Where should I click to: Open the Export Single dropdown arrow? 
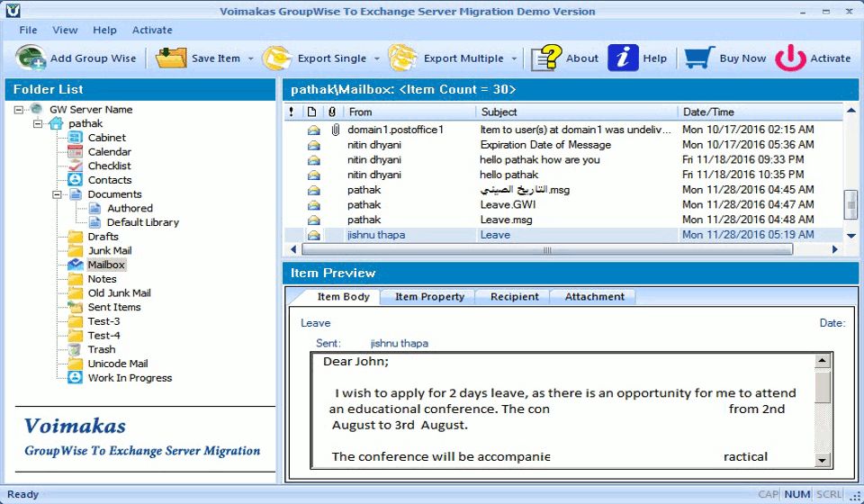pos(377,58)
